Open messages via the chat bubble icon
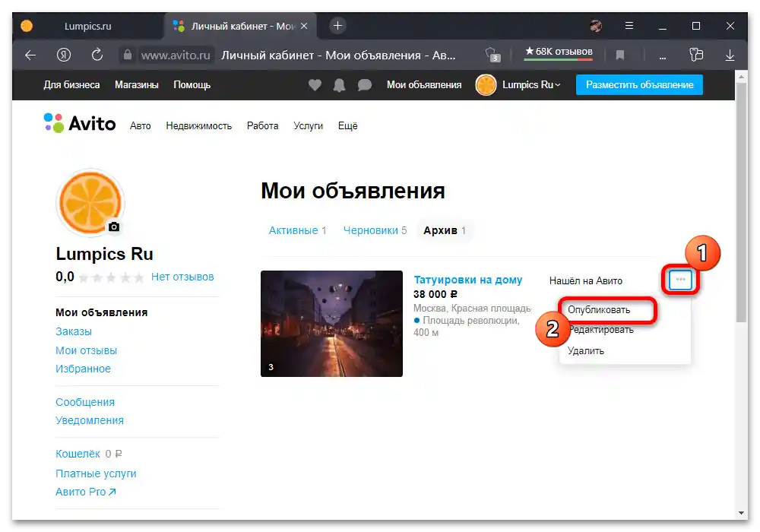The image size is (760, 532). coord(365,85)
